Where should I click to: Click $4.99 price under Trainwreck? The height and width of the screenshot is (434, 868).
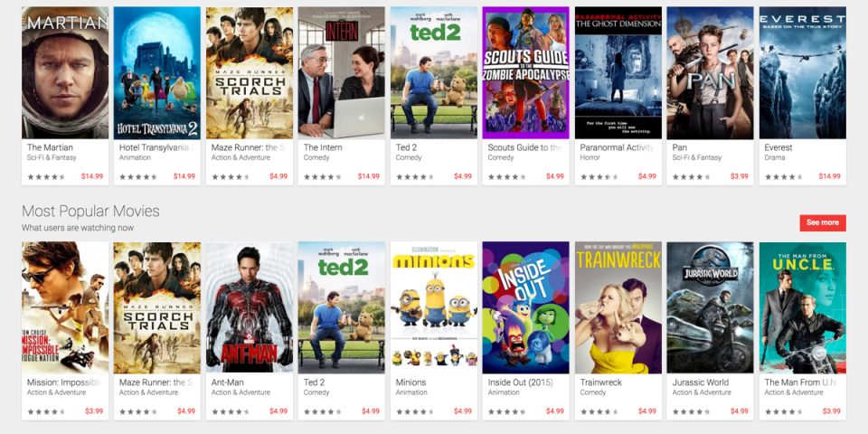point(647,411)
